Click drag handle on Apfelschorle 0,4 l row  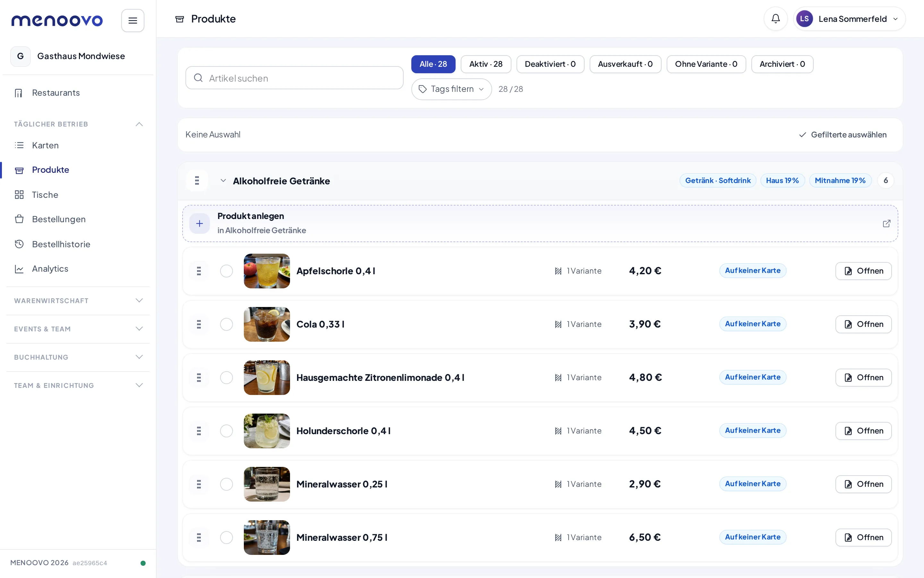tap(199, 271)
